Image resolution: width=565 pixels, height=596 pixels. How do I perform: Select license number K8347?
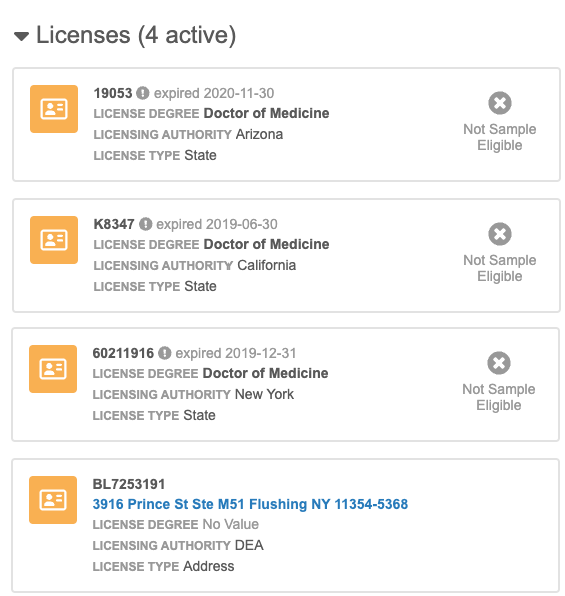point(114,224)
